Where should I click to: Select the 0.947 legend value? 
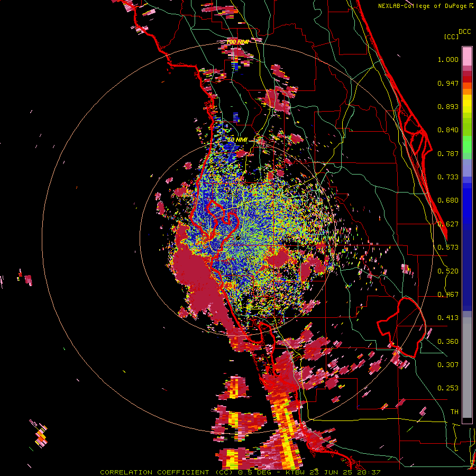pyautogui.click(x=448, y=83)
